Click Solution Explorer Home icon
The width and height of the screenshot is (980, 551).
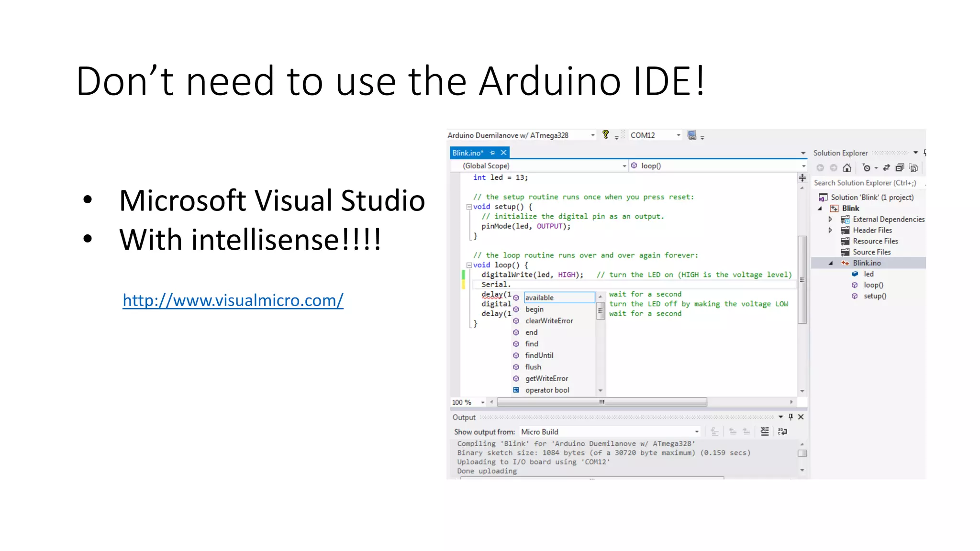click(x=847, y=168)
